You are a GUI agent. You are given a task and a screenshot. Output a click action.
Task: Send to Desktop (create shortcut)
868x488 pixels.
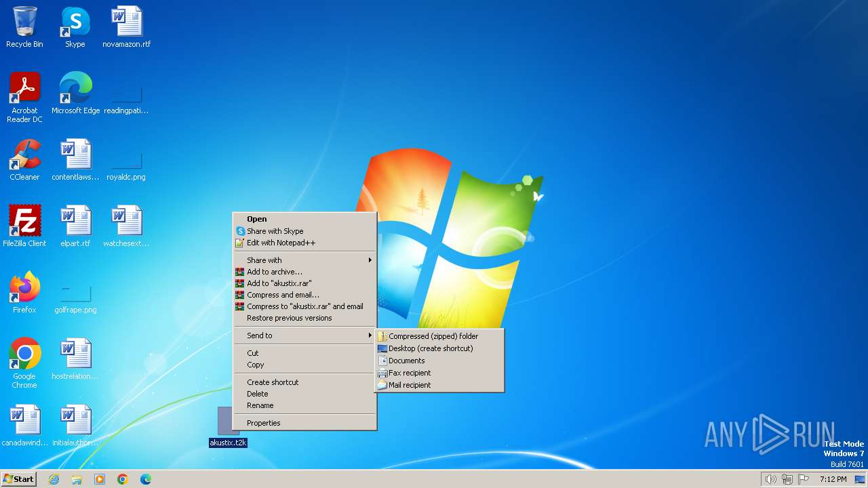tap(439, 348)
